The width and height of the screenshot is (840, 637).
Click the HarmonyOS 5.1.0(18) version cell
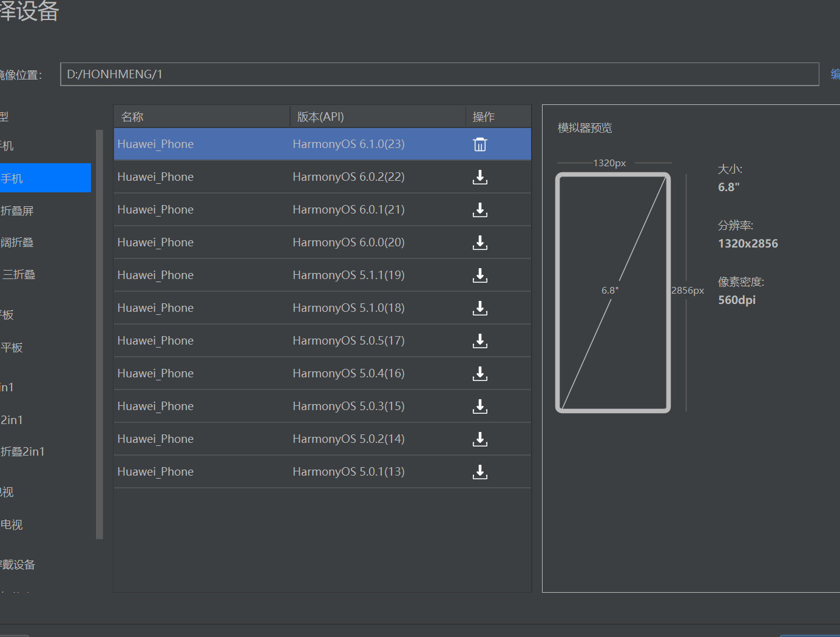click(x=348, y=308)
